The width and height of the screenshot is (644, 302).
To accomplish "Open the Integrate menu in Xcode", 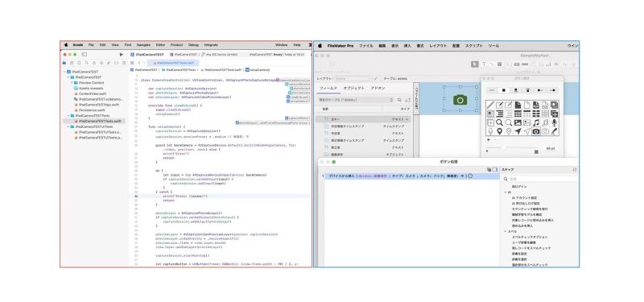I will click(x=211, y=45).
